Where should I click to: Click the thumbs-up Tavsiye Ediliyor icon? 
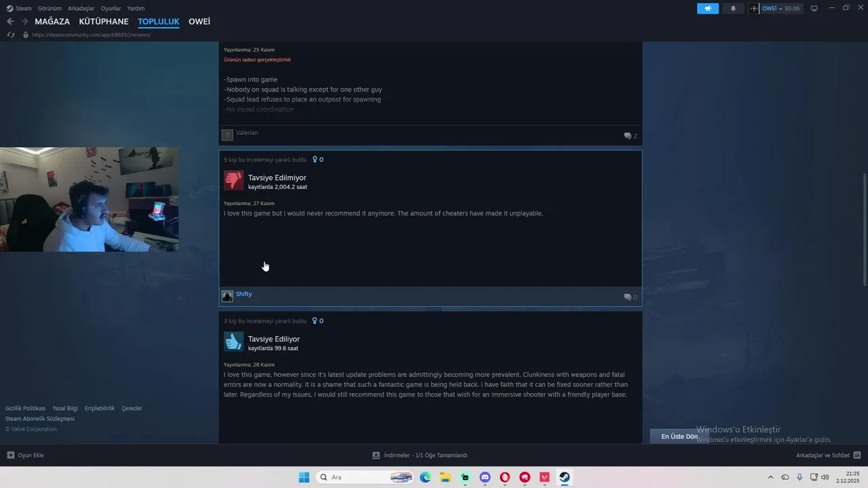pyautogui.click(x=233, y=342)
